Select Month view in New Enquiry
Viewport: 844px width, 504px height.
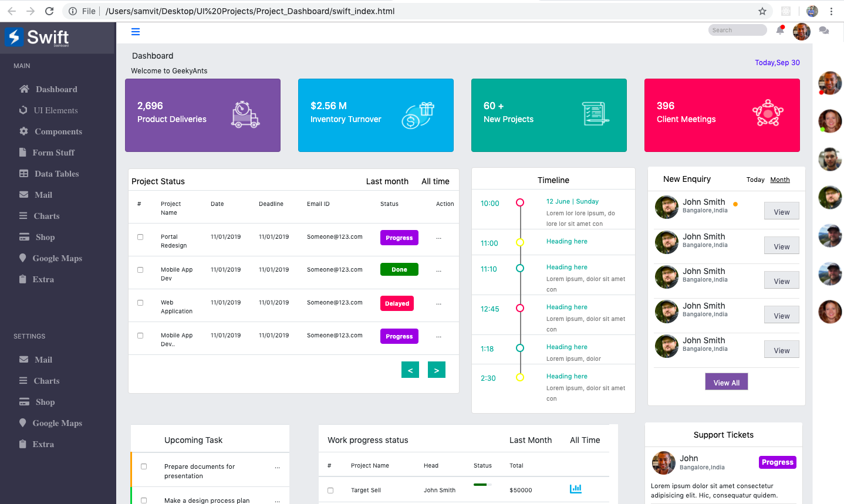point(780,180)
